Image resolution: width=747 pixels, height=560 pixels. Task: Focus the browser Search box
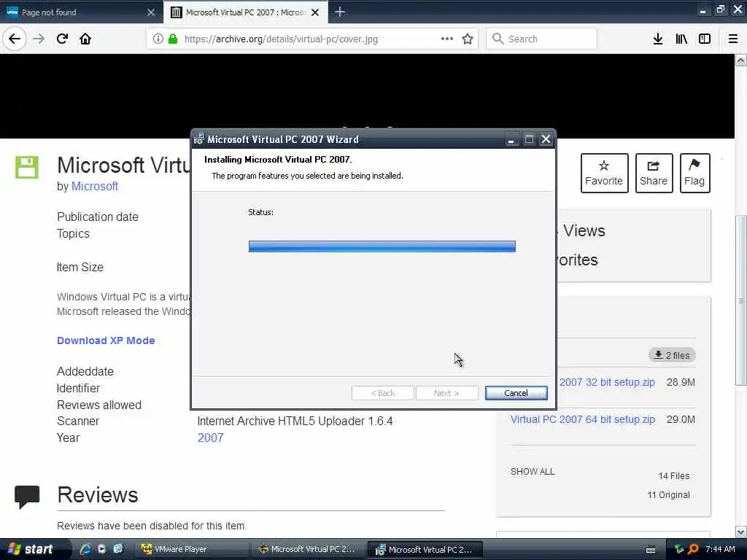542,39
